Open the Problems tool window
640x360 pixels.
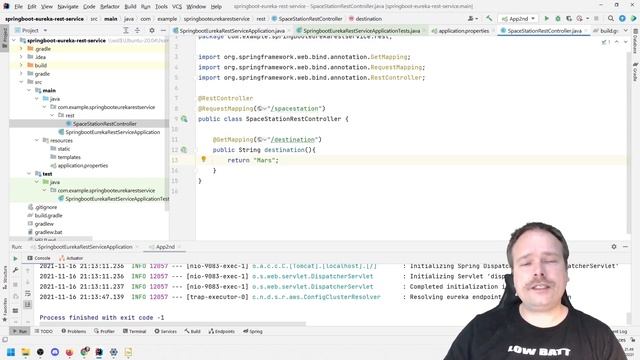73,331
